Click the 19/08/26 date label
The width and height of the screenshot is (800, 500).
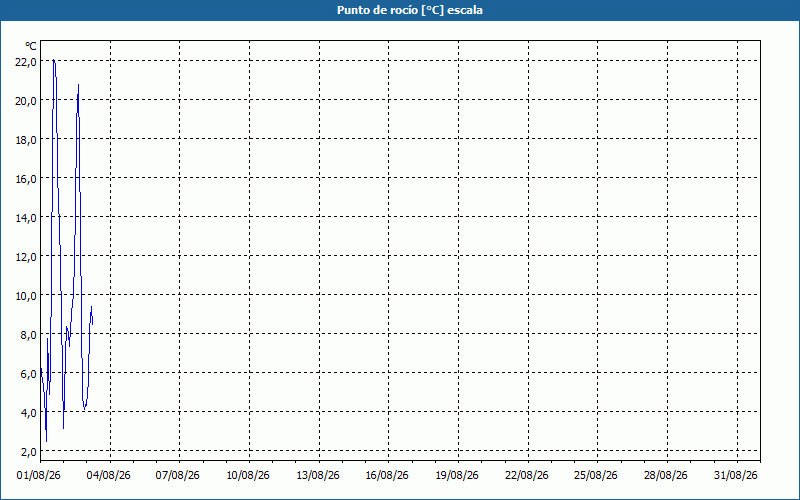tap(457, 476)
